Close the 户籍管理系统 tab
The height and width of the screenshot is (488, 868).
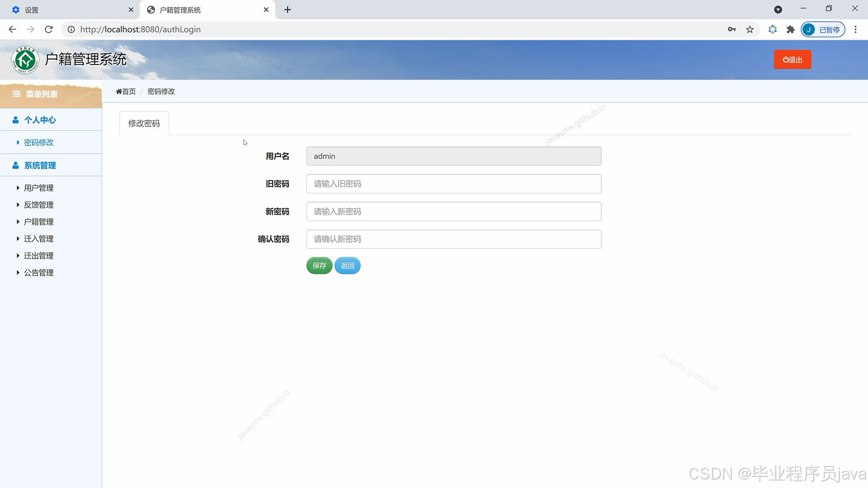pyautogui.click(x=266, y=9)
